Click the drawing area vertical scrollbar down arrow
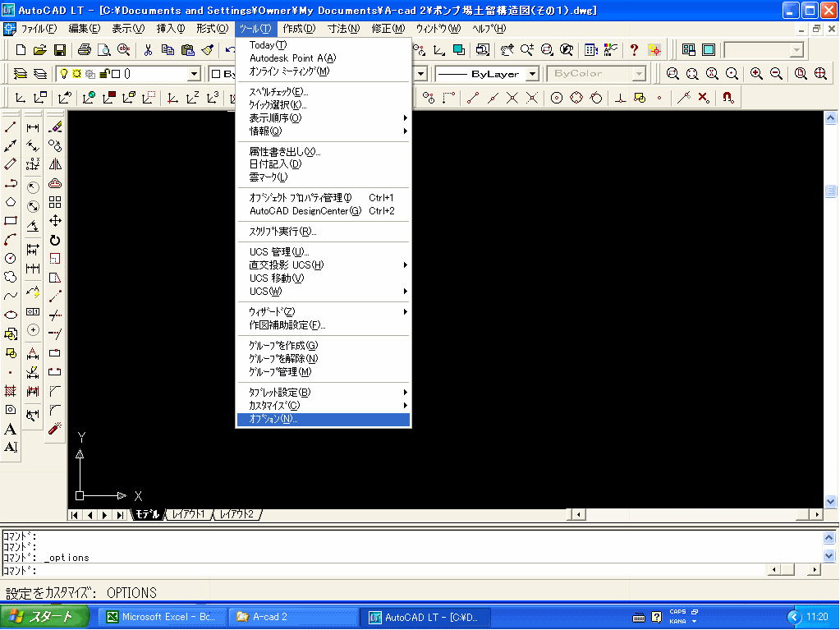 830,502
